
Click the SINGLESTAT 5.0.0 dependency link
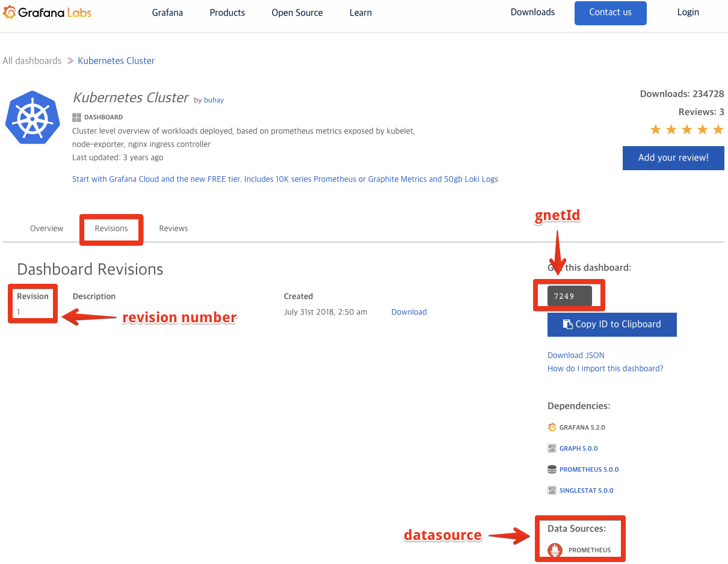pyautogui.click(x=587, y=491)
